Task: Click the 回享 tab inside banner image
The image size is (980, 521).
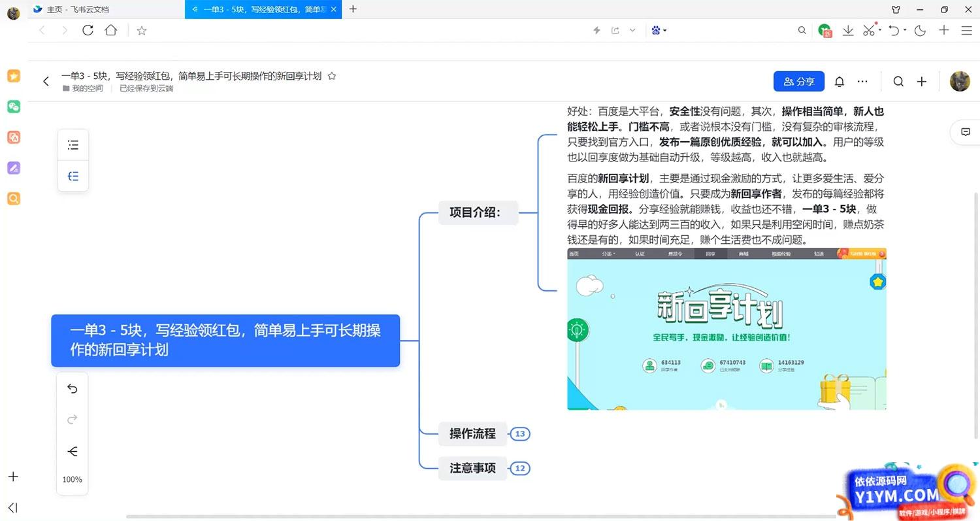Action: [x=710, y=254]
